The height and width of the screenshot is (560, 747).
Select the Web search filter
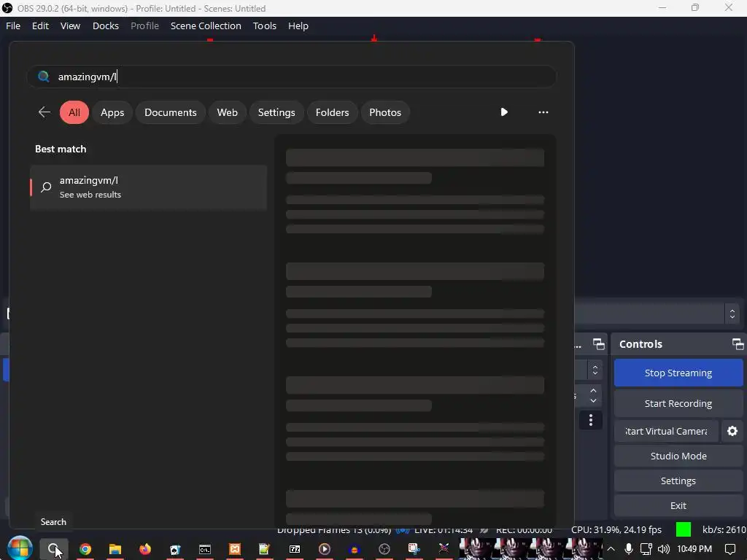point(228,112)
